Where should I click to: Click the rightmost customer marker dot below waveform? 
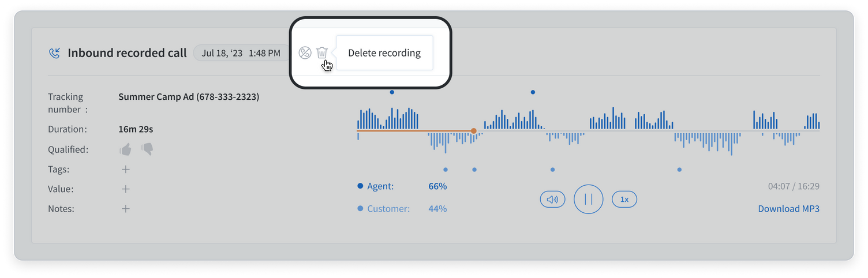coord(679,170)
